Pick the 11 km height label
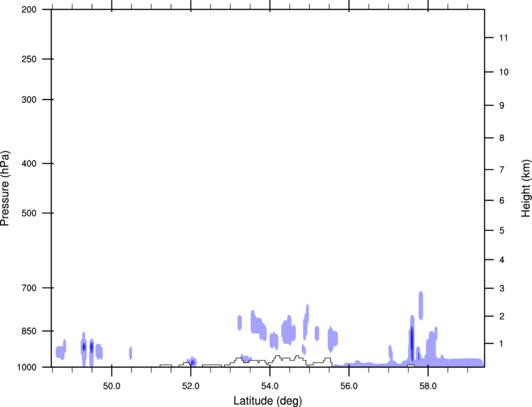This screenshot has height=407, width=532. 503,38
